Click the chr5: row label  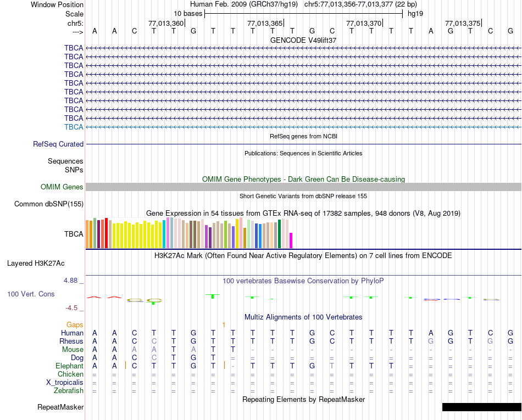pyautogui.click(x=75, y=23)
